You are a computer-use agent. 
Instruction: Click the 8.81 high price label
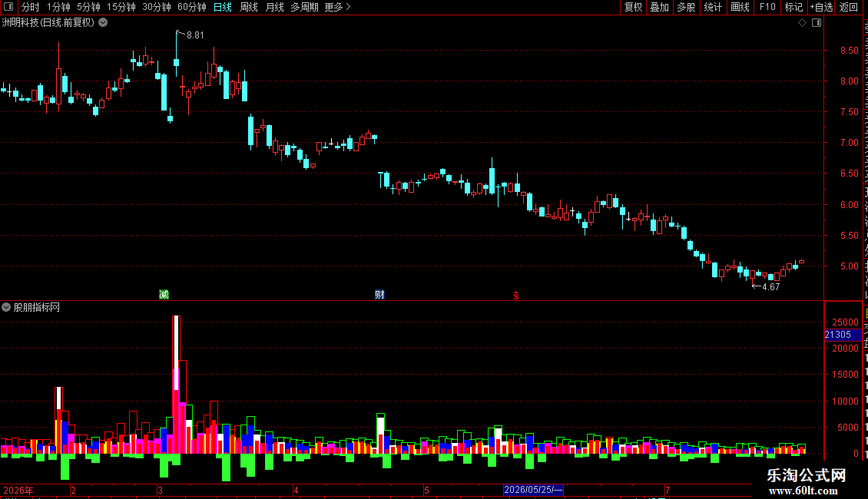(x=195, y=35)
